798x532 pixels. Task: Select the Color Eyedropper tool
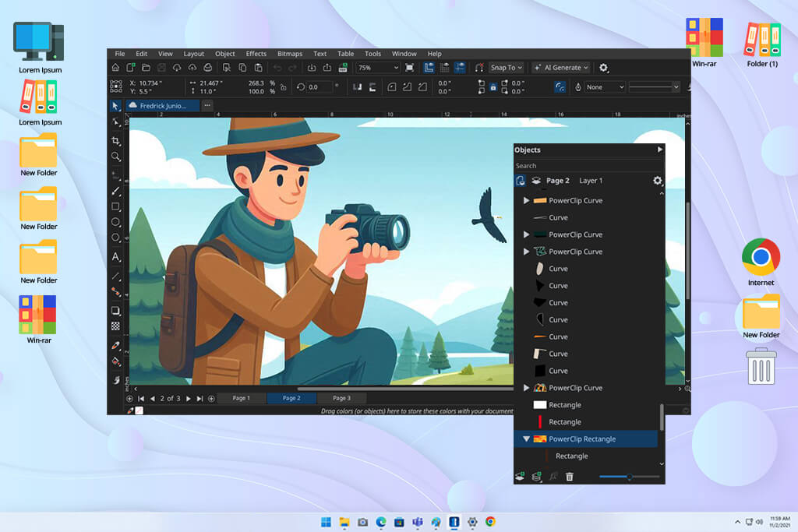click(115, 346)
